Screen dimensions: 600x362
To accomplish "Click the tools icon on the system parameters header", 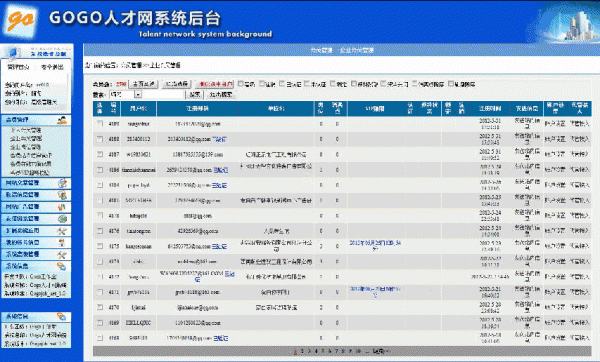I will (62, 254).
